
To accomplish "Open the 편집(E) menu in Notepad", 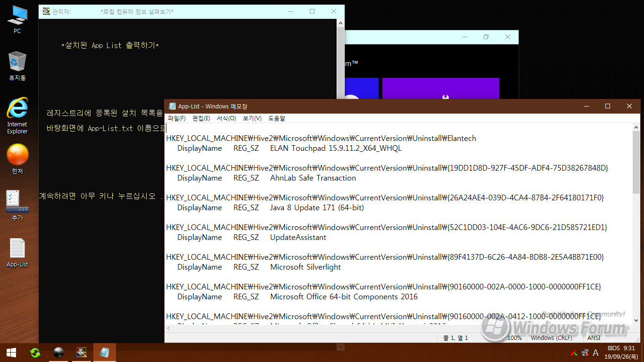I will coord(201,118).
